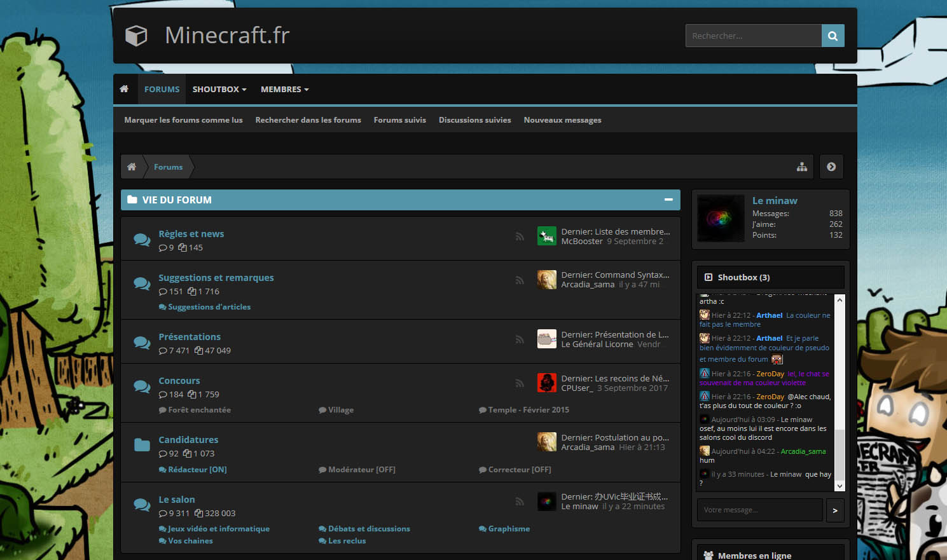Viewport: 947px width, 560px height.
Task: Click RSS feed icon for Concours
Action: click(520, 383)
